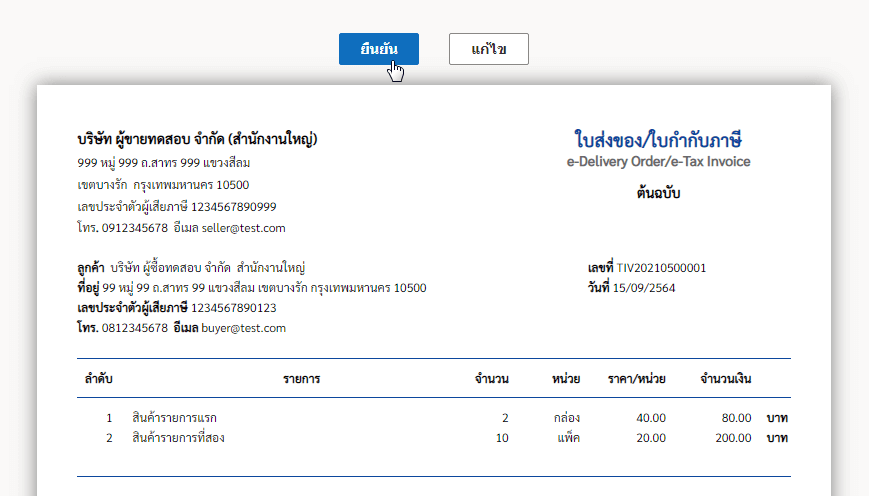The width and height of the screenshot is (869, 496).
Task: Click the seller company name heading
Action: click(197, 139)
